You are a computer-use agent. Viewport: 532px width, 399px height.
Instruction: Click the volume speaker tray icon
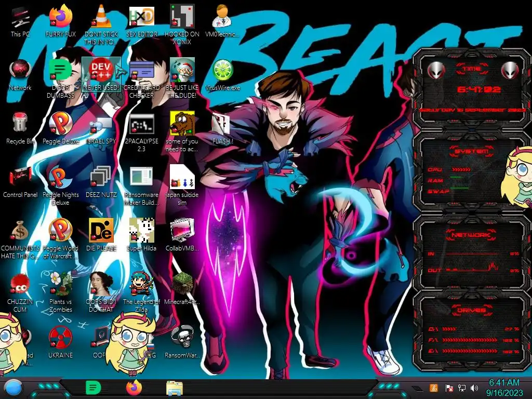pyautogui.click(x=474, y=388)
